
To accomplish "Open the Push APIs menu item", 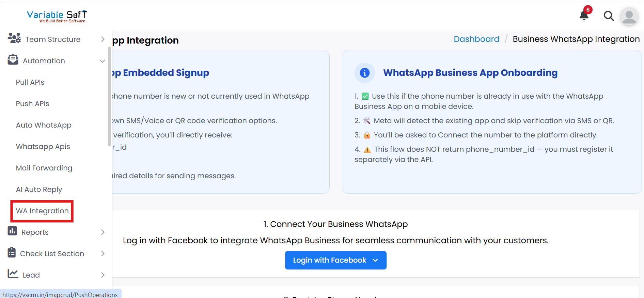I will point(32,104).
